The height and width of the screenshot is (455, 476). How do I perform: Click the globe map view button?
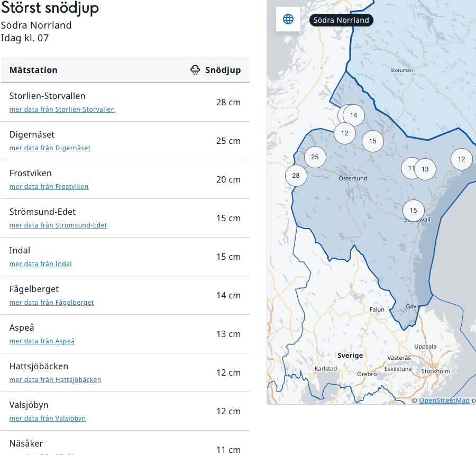tap(288, 20)
